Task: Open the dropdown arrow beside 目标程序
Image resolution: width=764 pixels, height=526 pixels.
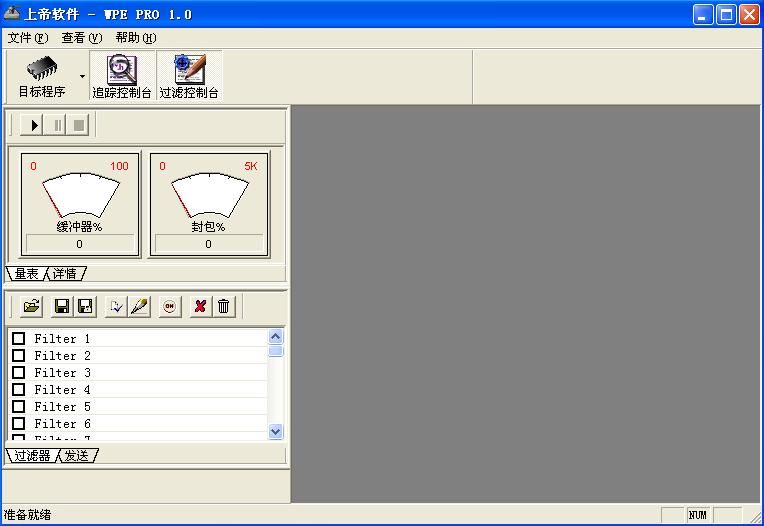Action: pyautogui.click(x=82, y=76)
